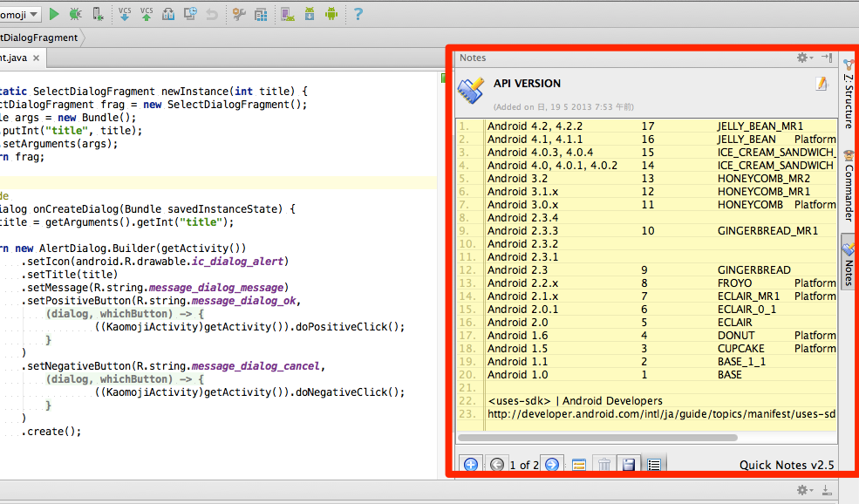This screenshot has height=504, width=859.
Task: Go to the next note arrow
Action: click(551, 465)
